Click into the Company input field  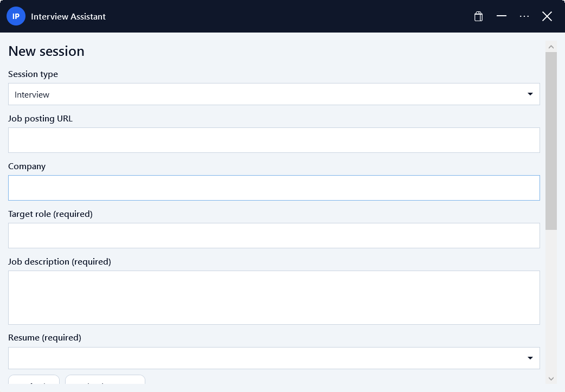pyautogui.click(x=274, y=188)
